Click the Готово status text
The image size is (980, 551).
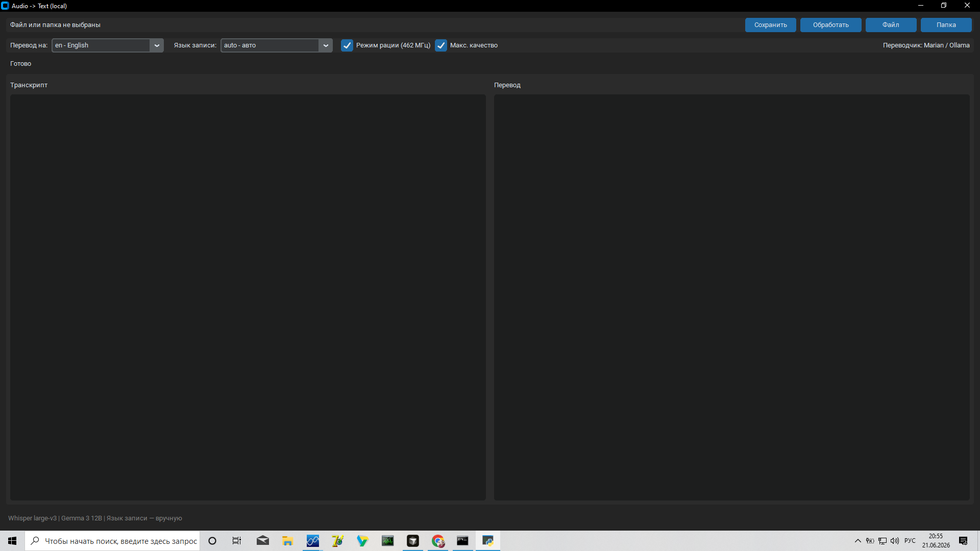point(21,64)
